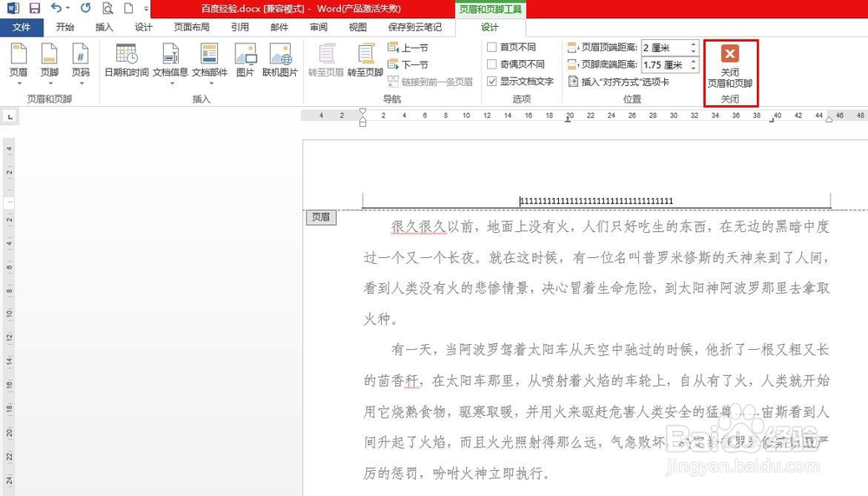Expand the Undo history dropdown arrow

pyautogui.click(x=68, y=9)
